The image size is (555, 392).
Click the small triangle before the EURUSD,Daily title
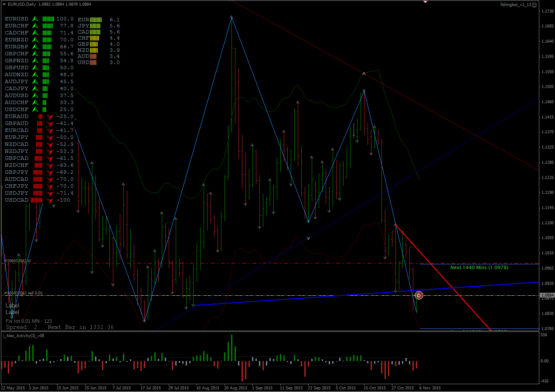pos(4,4)
